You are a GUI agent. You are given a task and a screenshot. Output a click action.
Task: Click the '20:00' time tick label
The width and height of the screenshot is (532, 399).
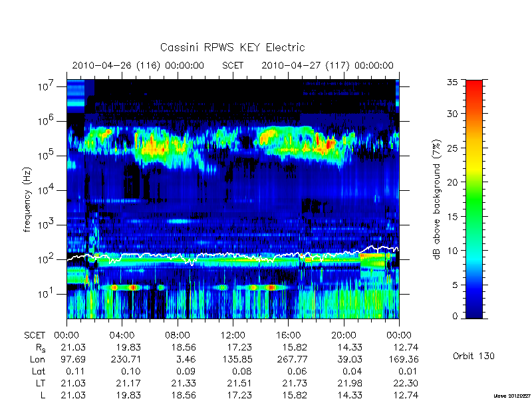pos(344,336)
